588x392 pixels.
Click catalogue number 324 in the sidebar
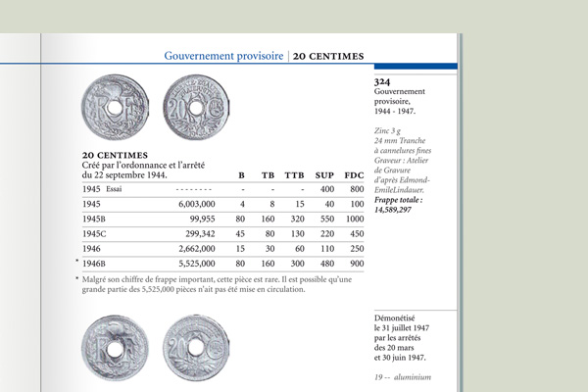(382, 81)
